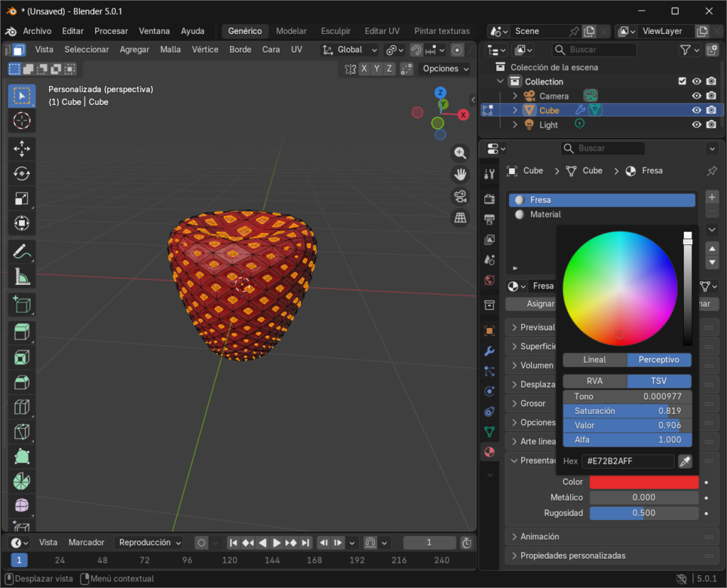Hide the Light object in outliner

(x=696, y=125)
